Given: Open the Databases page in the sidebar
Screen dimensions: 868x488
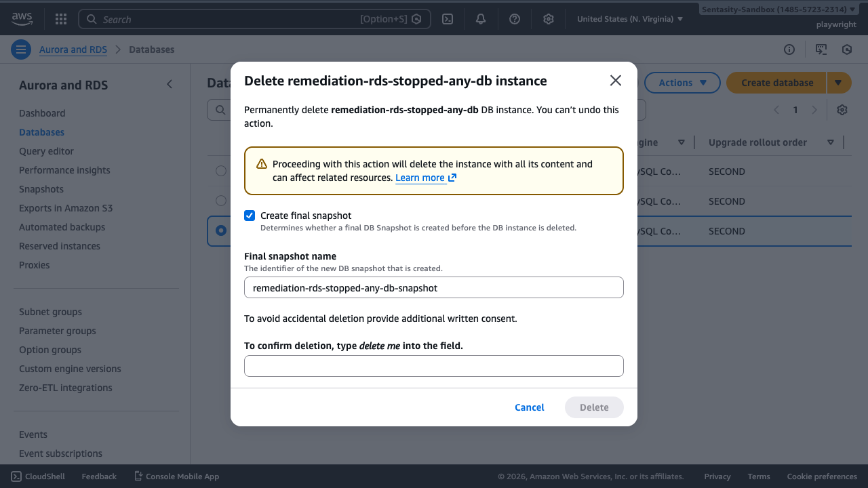Looking at the screenshot, I should coord(40,131).
